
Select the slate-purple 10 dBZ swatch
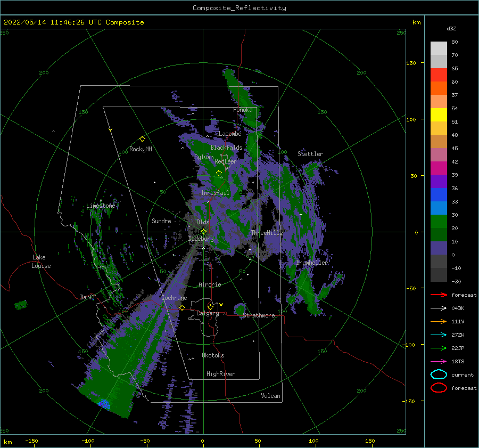point(439,248)
